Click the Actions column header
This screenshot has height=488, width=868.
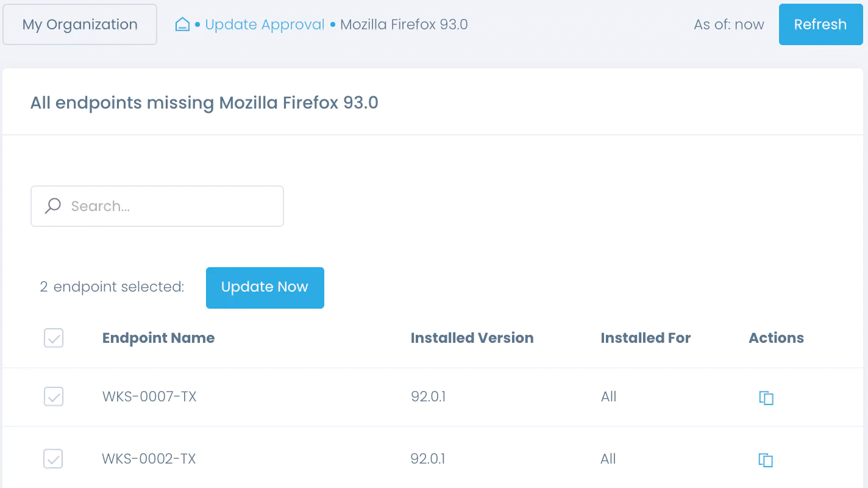(776, 338)
